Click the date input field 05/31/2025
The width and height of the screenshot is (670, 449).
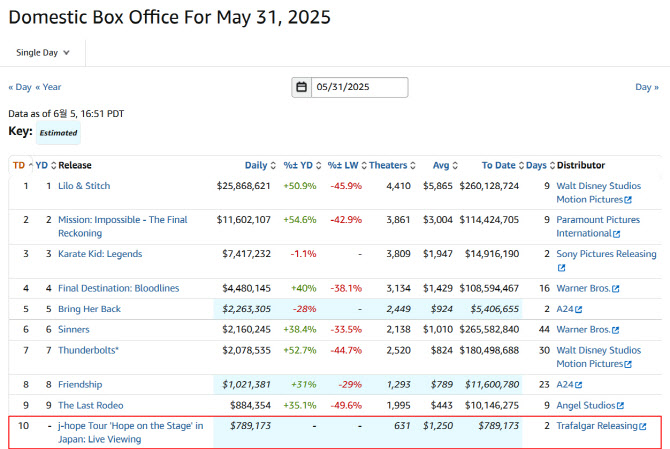358,87
